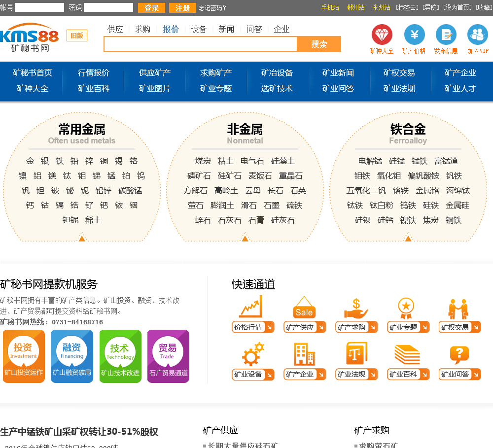Open the 矿业法规 scales book icon
This screenshot has width=493, height=448.
pos(356,353)
